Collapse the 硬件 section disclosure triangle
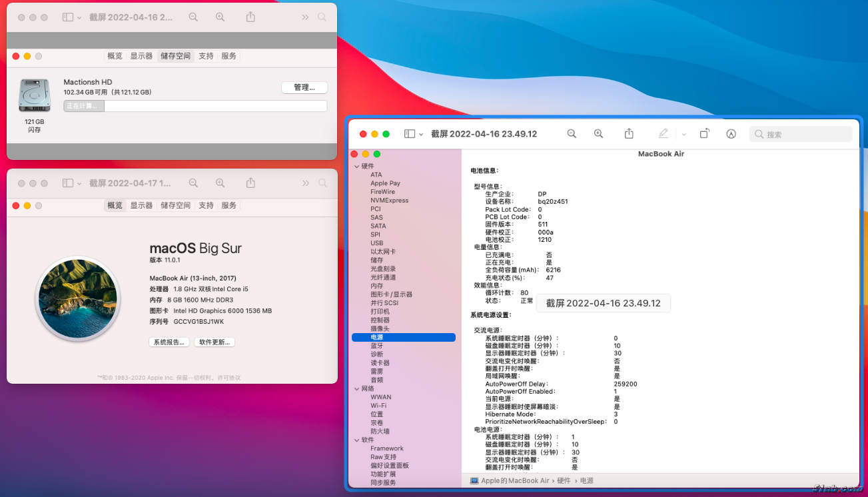Image resolution: width=868 pixels, height=497 pixels. (x=356, y=167)
